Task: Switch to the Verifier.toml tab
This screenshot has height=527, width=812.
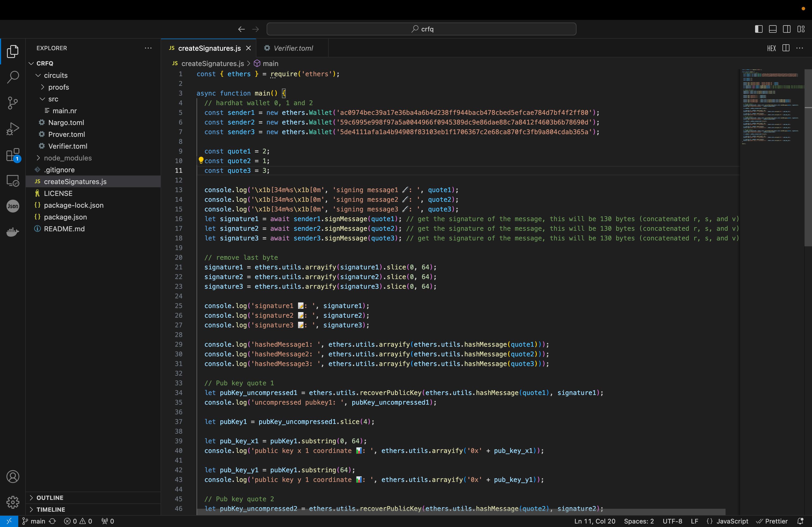Action: click(292, 48)
